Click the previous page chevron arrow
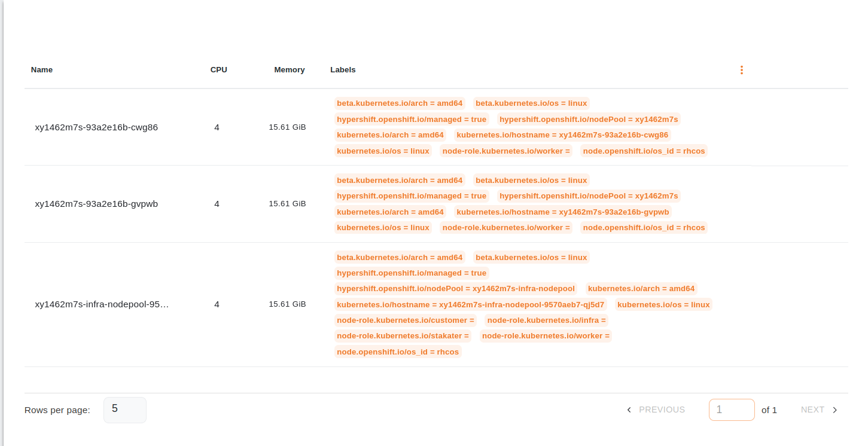 click(629, 410)
